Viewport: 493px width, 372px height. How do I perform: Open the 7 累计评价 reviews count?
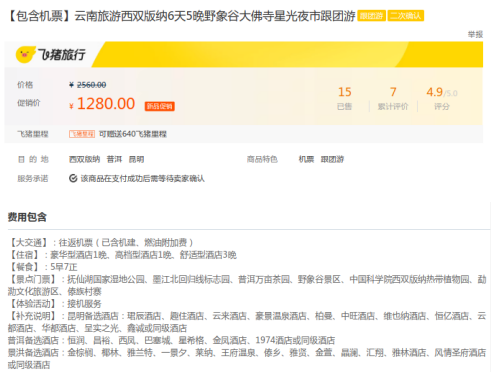[393, 98]
